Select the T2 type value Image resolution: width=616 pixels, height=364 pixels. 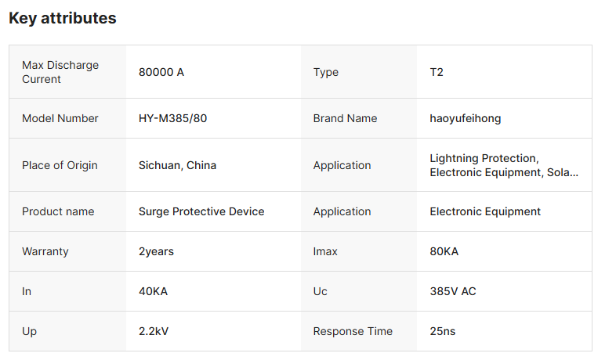(437, 72)
